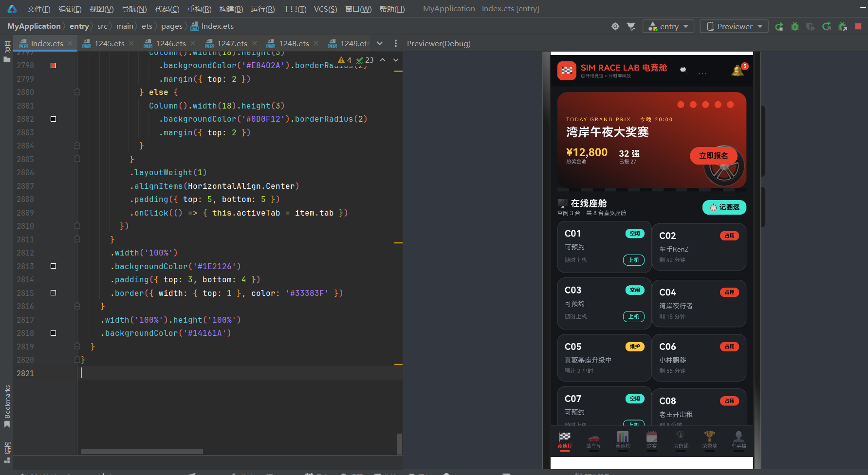The image size is (868, 475).
Task: Tap the 荣誉墙 trophy tab icon
Action: (710, 437)
